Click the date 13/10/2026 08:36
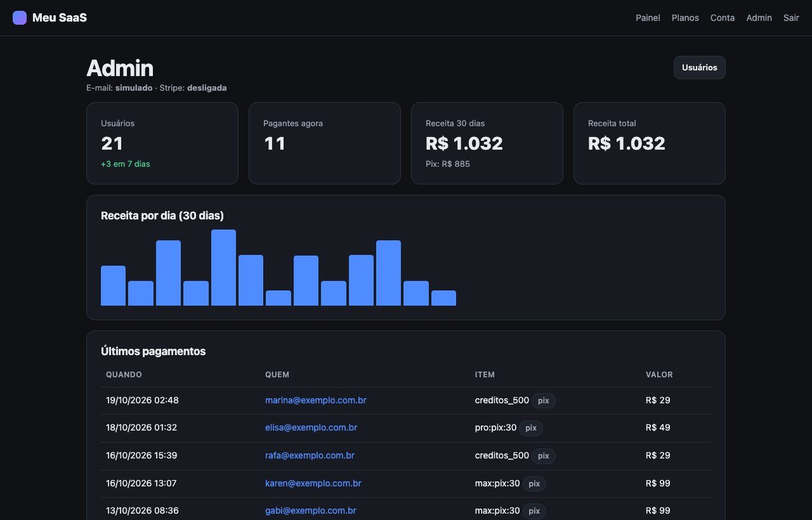 tap(142, 510)
